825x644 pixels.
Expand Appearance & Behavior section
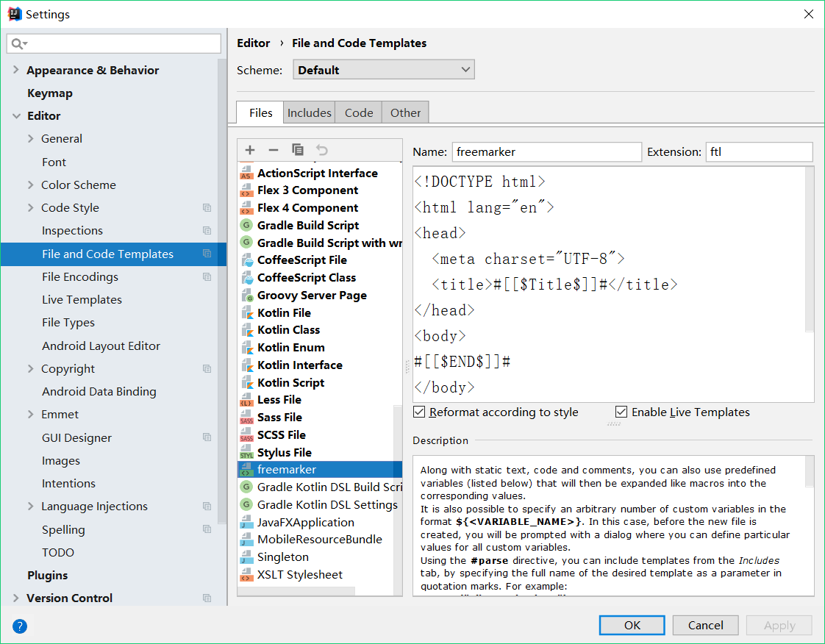point(15,70)
